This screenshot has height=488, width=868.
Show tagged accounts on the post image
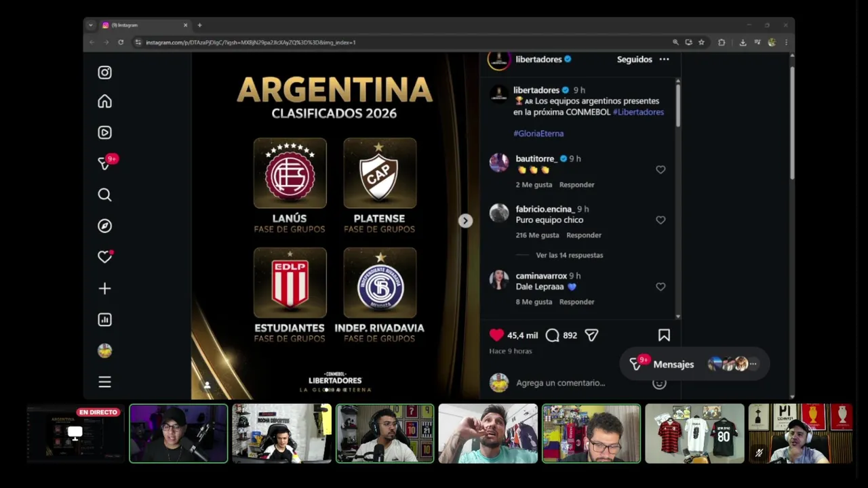pos(208,385)
